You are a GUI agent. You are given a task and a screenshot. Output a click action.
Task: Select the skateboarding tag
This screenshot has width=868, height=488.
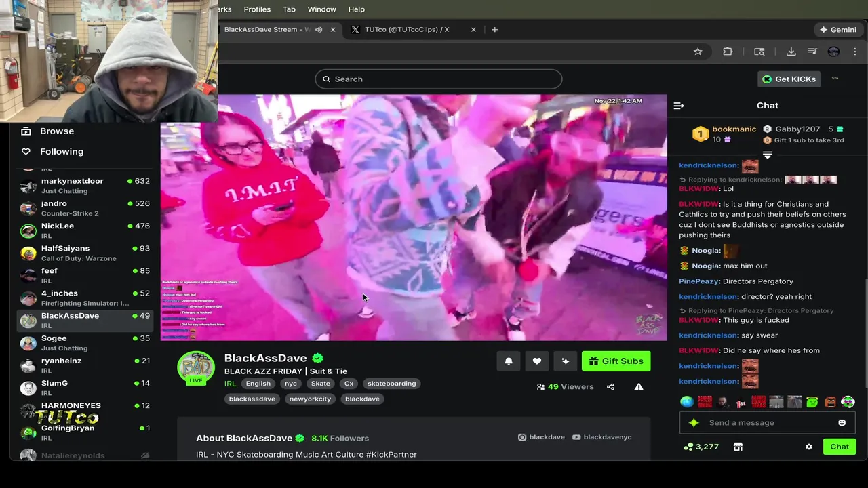(x=392, y=384)
